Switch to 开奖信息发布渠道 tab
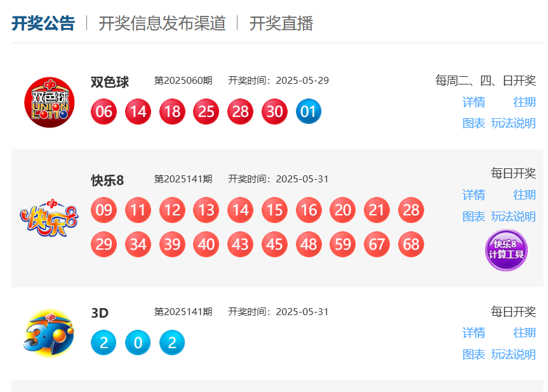 point(162,24)
